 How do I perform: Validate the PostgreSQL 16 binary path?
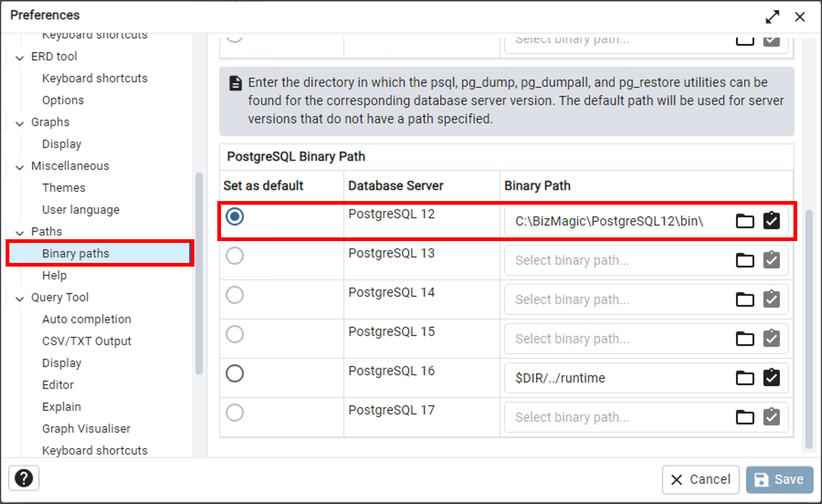point(771,378)
